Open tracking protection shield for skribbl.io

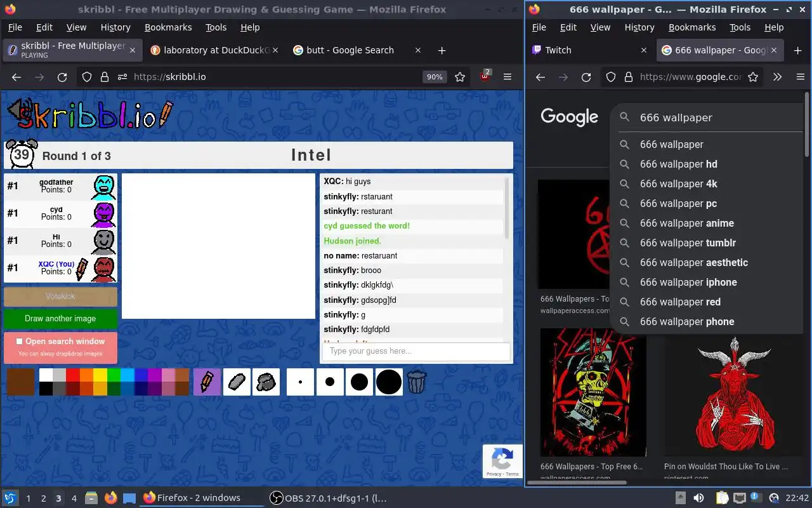point(87,77)
